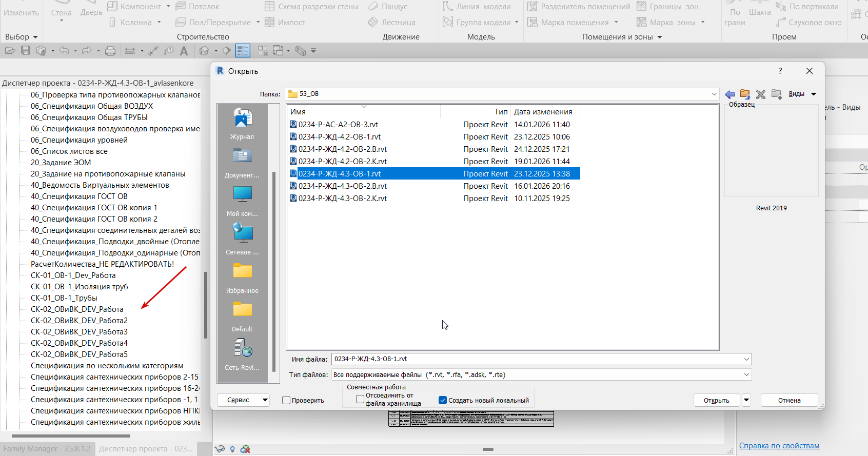The height and width of the screenshot is (456, 868).
Task: Open Сеть Revit Server icon in sidebar
Action: pos(242,354)
